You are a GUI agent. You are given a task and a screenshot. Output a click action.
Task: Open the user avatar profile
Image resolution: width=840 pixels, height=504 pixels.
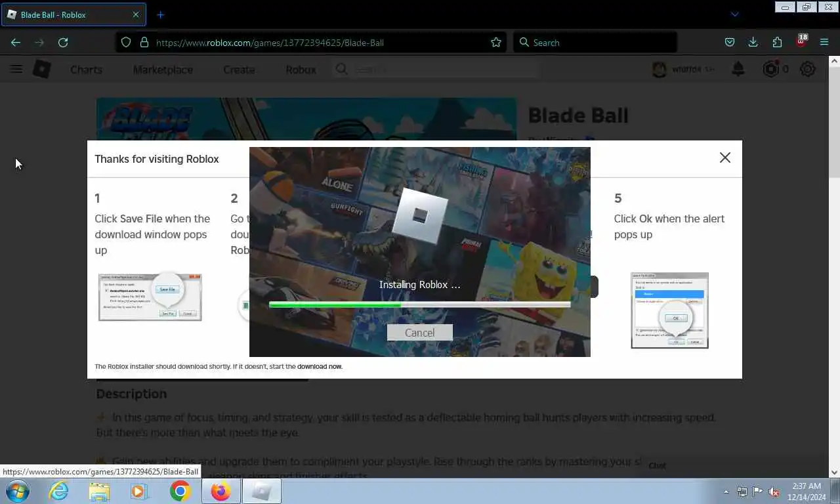[660, 69]
